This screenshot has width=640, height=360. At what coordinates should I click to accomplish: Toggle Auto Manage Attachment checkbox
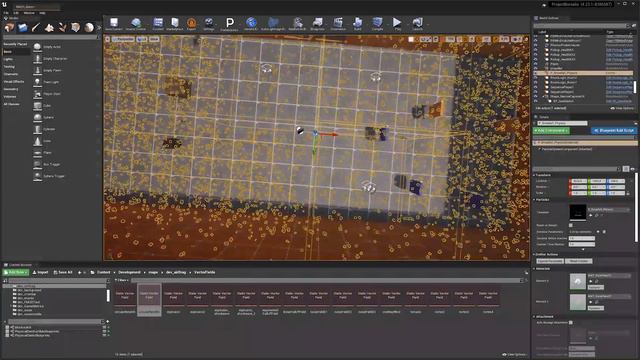coord(571,322)
